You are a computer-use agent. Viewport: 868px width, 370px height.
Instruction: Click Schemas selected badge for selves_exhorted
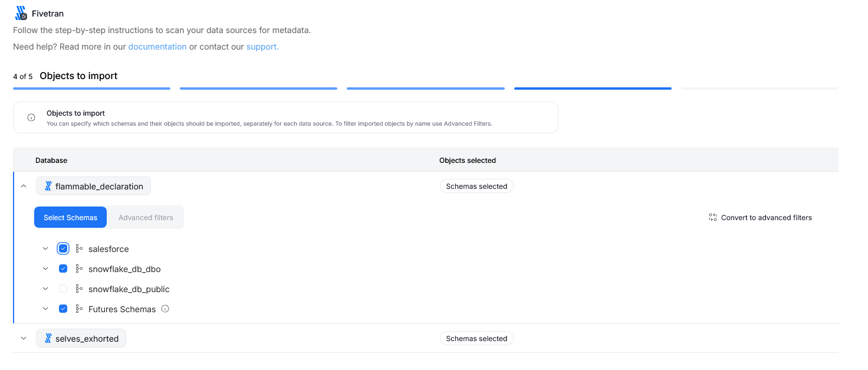point(476,339)
